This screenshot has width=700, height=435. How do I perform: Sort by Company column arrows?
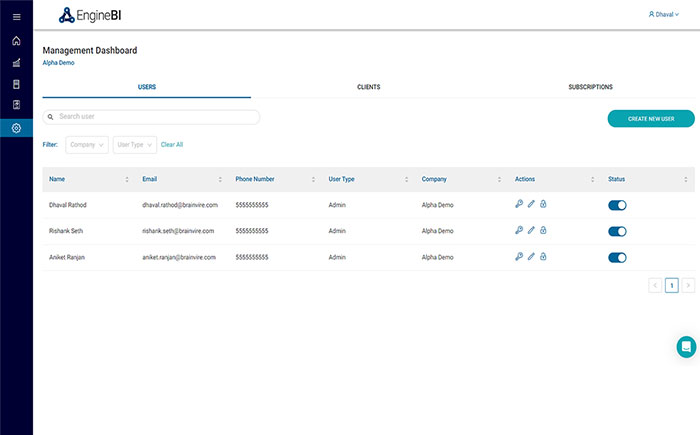click(x=499, y=179)
